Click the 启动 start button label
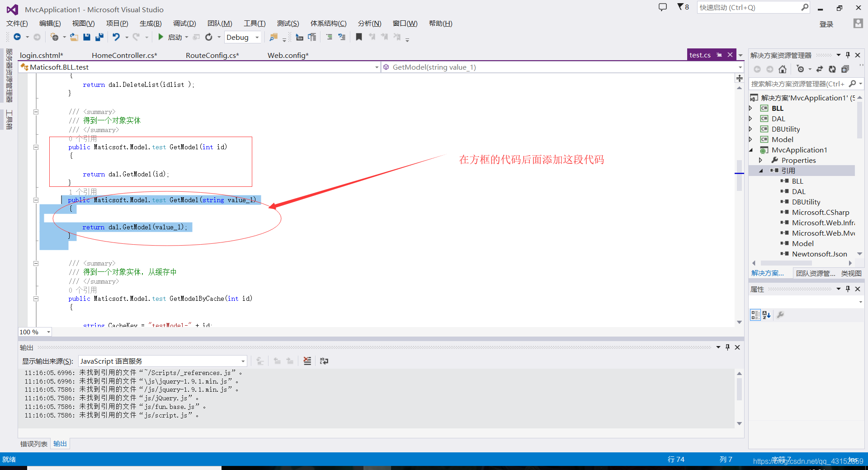This screenshot has height=470, width=868. click(x=175, y=37)
